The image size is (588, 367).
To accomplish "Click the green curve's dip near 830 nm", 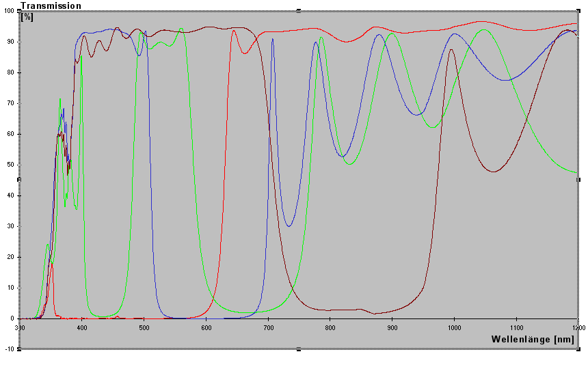I will tap(349, 164).
